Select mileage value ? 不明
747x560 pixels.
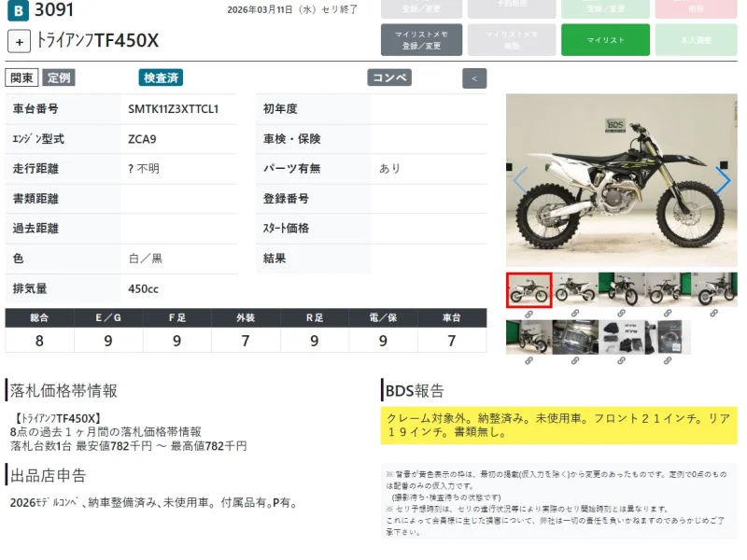tap(144, 169)
